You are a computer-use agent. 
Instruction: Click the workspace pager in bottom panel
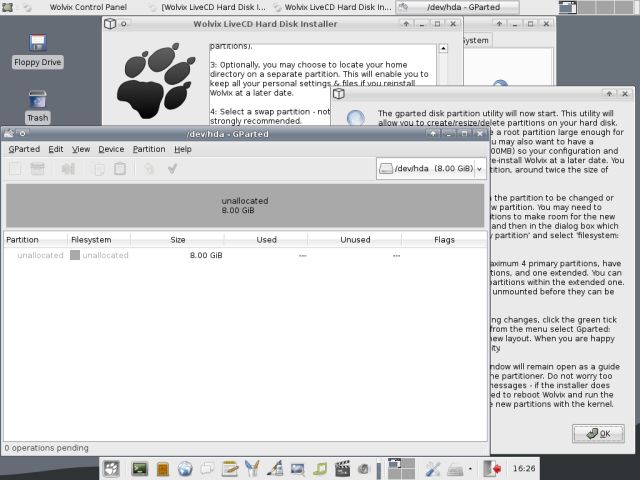[x=401, y=469]
